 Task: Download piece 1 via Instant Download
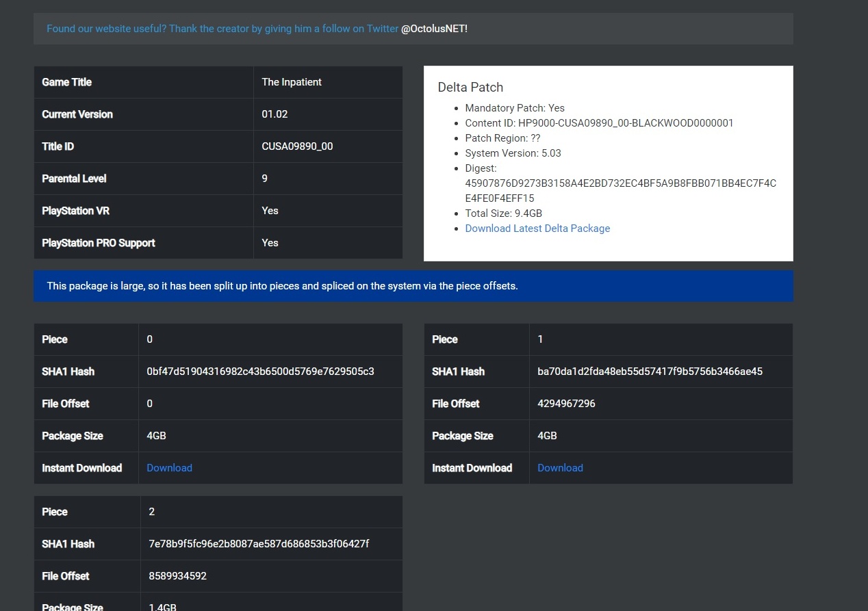coord(560,468)
